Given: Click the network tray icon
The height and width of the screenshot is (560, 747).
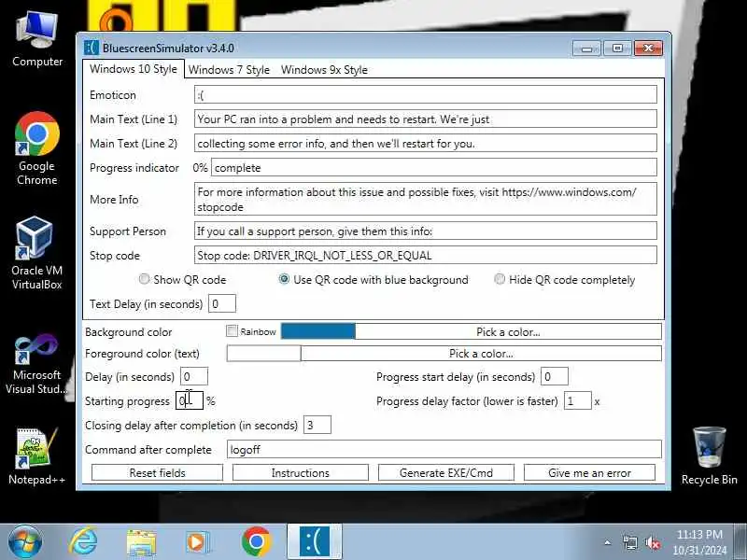Looking at the screenshot, I should pyautogui.click(x=629, y=542).
